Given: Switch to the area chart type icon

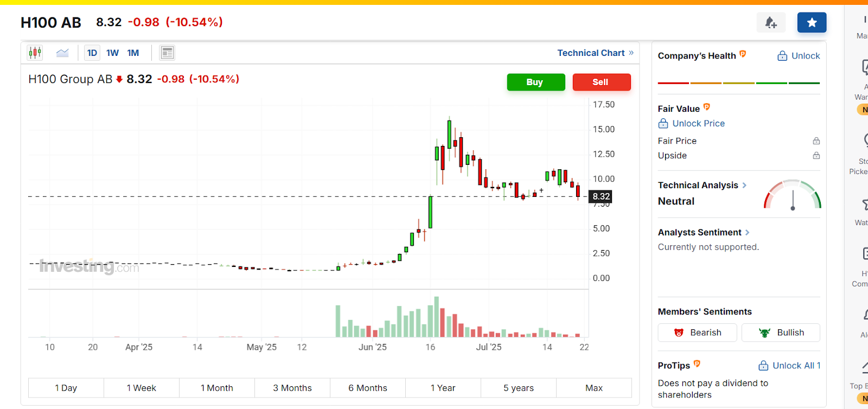Looking at the screenshot, I should click(62, 53).
